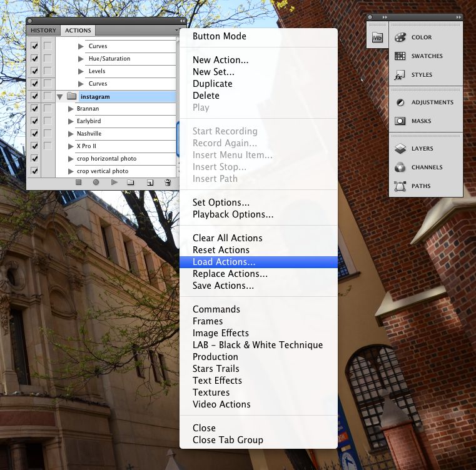Choose Duplicate menu item

[258, 84]
